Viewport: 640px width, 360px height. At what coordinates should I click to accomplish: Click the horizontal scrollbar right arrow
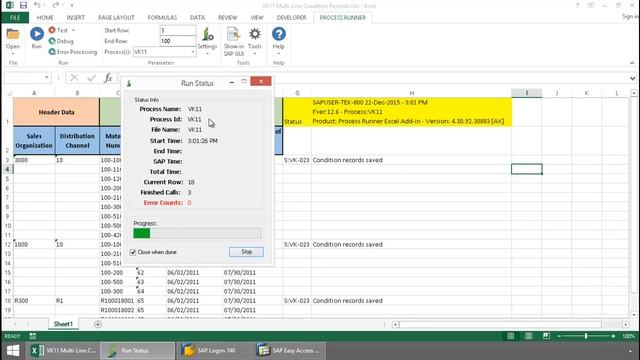click(626, 324)
